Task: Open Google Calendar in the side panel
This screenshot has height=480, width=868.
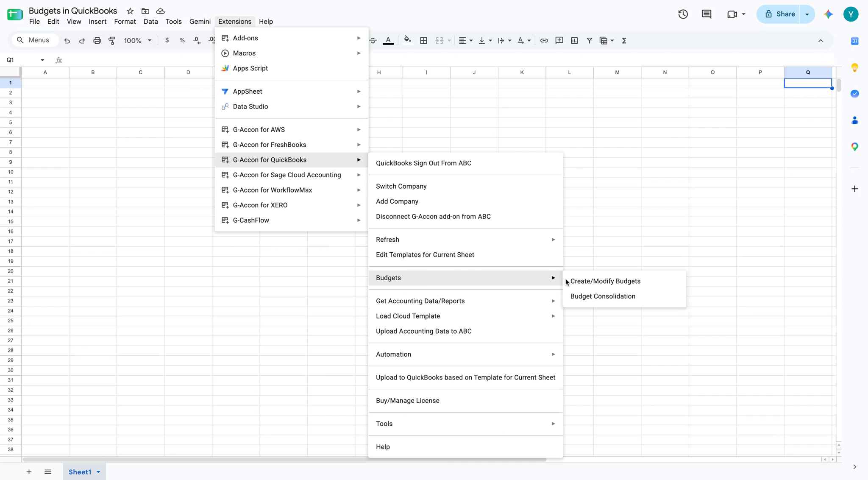Action: (854, 41)
